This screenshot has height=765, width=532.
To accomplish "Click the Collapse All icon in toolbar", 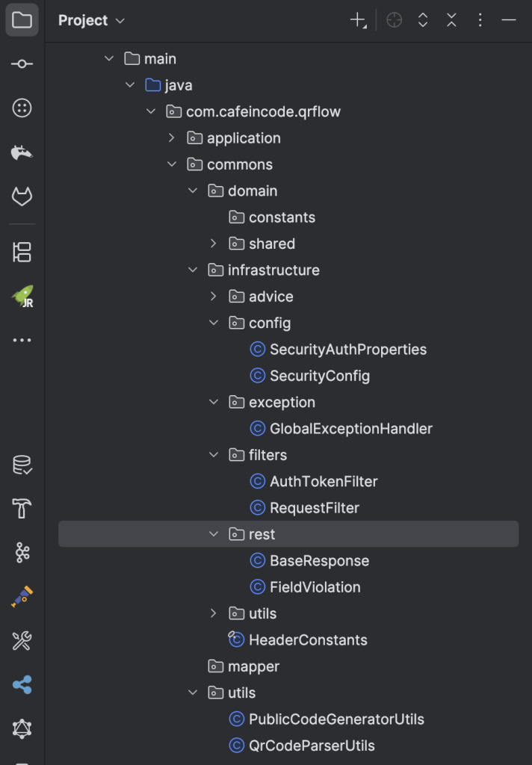I will tap(451, 21).
